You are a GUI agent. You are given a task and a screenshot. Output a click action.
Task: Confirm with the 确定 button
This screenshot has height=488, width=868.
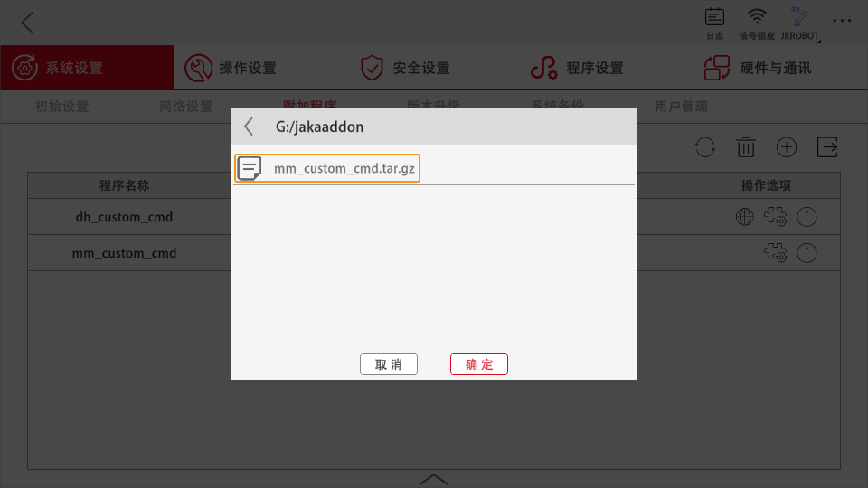[x=479, y=364]
